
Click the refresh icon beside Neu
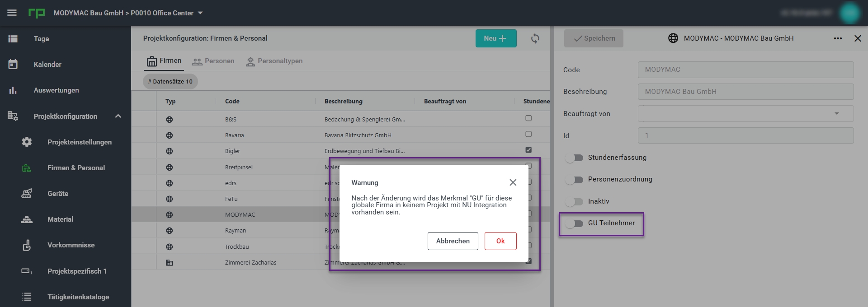pyautogui.click(x=535, y=38)
